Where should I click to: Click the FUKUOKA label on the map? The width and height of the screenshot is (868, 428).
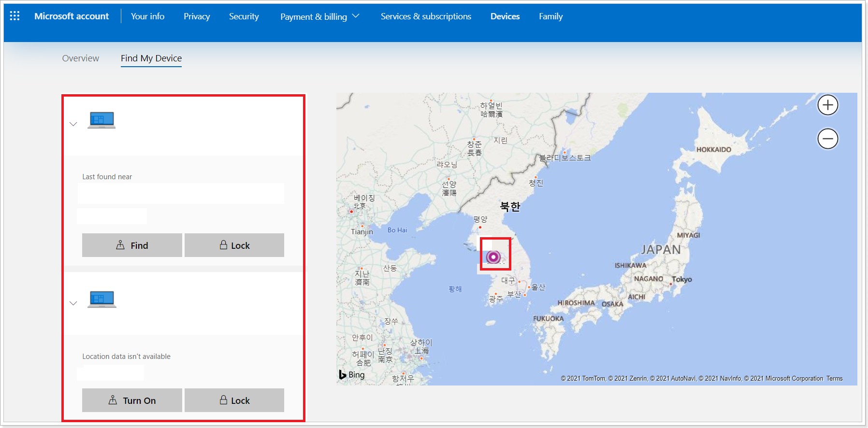coord(549,319)
